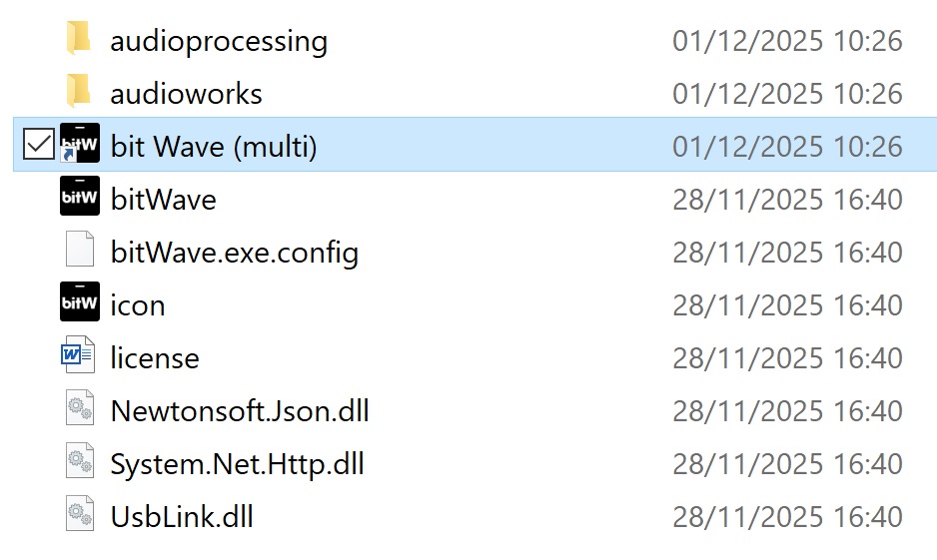This screenshot has height=560, width=937.
Task: Click the license Word document icon
Action: [x=79, y=357]
